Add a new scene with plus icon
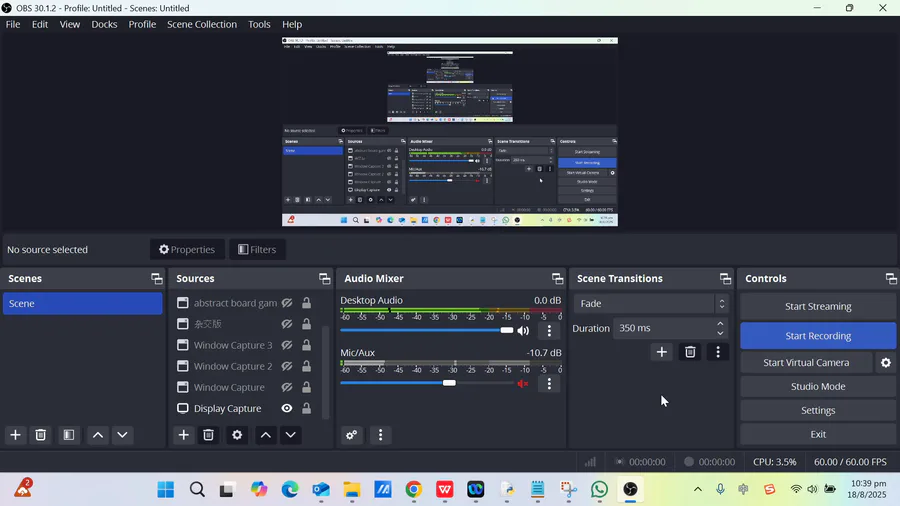900x506 pixels. tap(15, 435)
